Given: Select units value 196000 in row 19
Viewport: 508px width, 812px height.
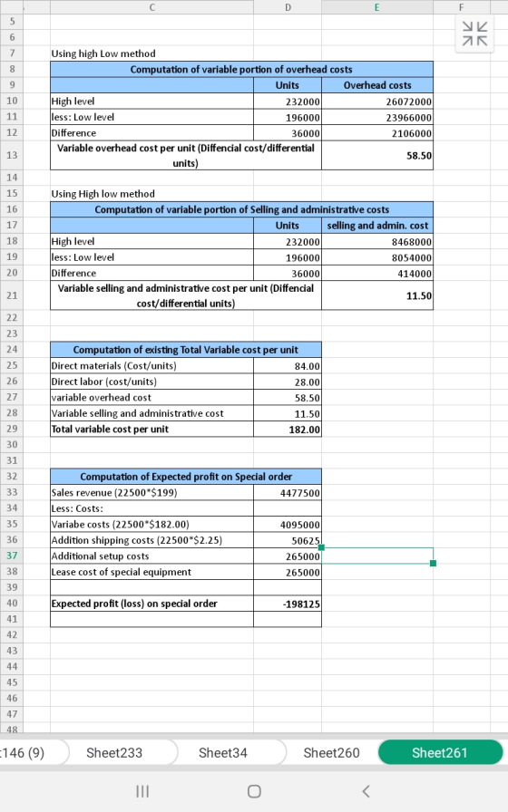Looking at the screenshot, I should click(x=288, y=257).
